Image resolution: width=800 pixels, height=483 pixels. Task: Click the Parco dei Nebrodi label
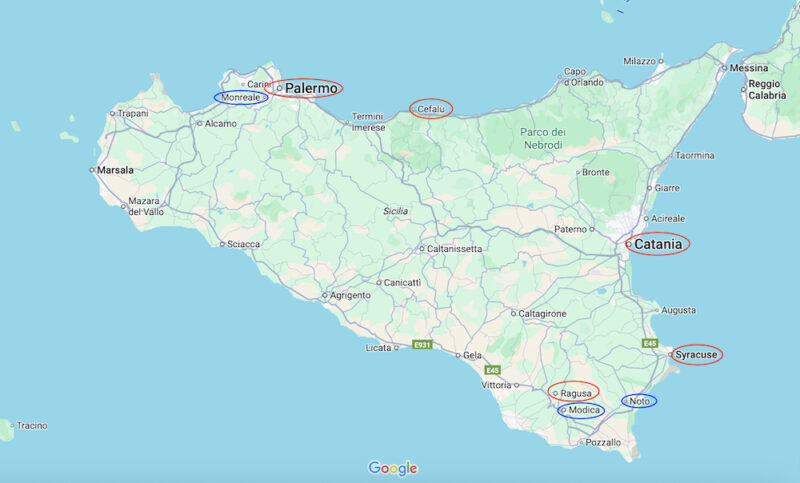(x=541, y=139)
